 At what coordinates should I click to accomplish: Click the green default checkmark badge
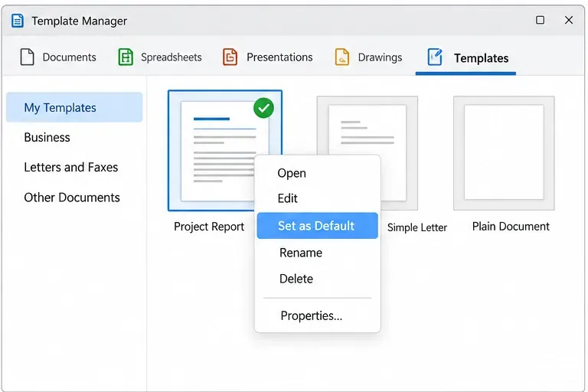[263, 108]
